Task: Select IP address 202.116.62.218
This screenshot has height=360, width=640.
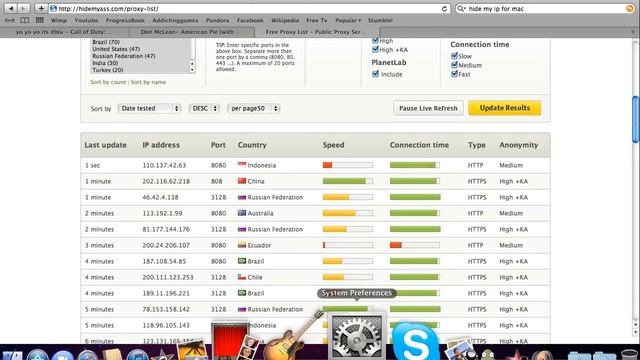Action: click(166, 181)
